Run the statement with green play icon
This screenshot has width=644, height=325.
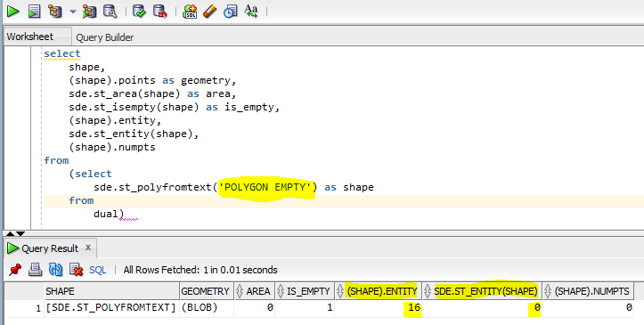pyautogui.click(x=12, y=11)
